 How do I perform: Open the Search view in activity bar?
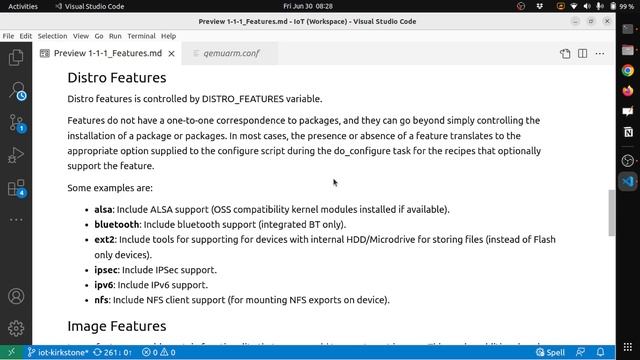(x=17, y=91)
